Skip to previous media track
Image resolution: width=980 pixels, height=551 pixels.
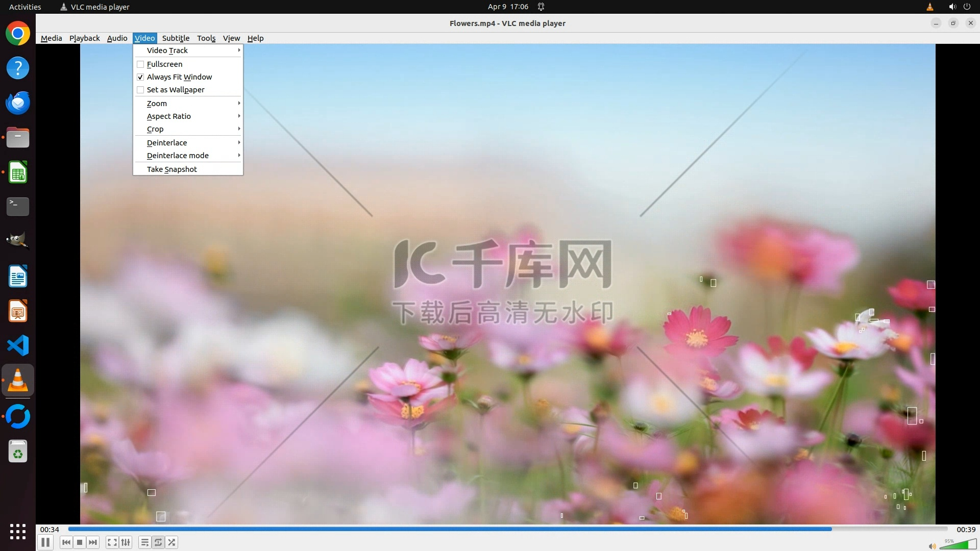tap(66, 542)
